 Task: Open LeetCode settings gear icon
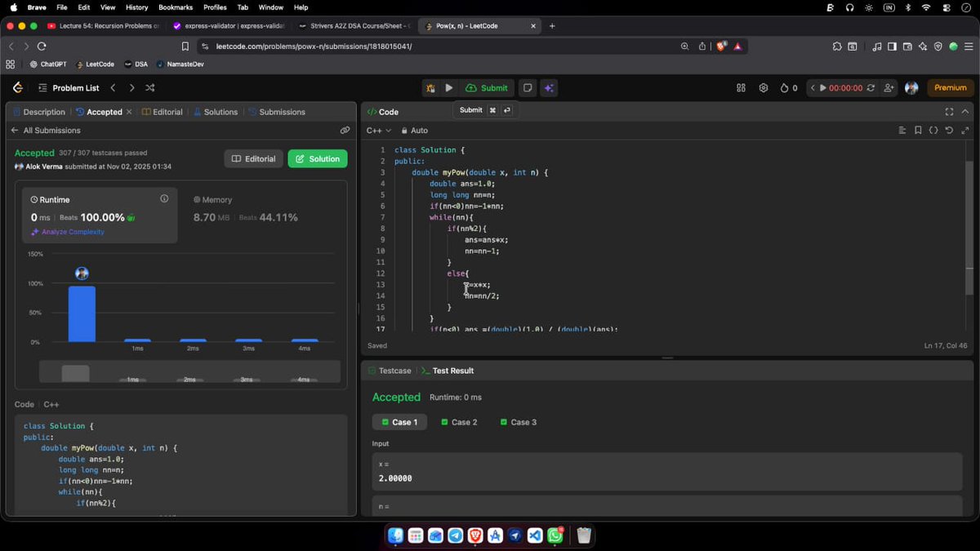click(764, 87)
